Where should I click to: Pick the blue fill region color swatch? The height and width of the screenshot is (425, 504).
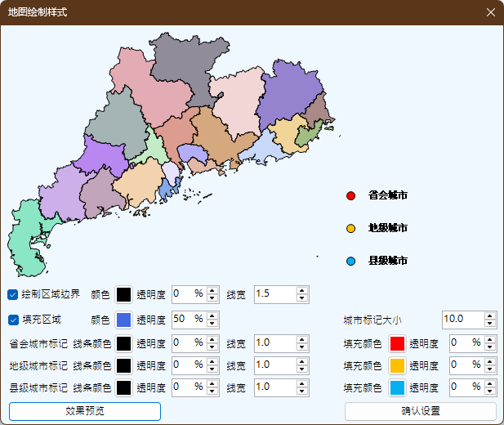tap(123, 320)
